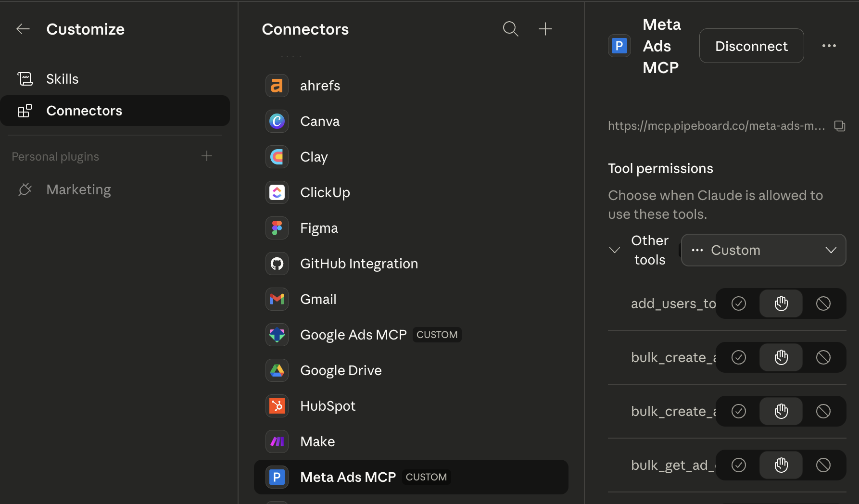Click the Disconnect button
The image size is (859, 504).
[751, 46]
